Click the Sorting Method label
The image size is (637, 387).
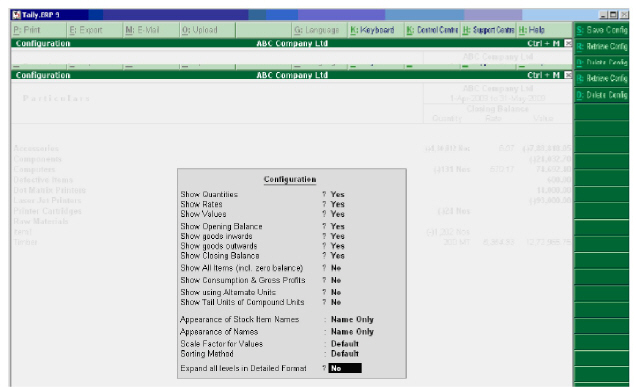pyautogui.click(x=207, y=354)
